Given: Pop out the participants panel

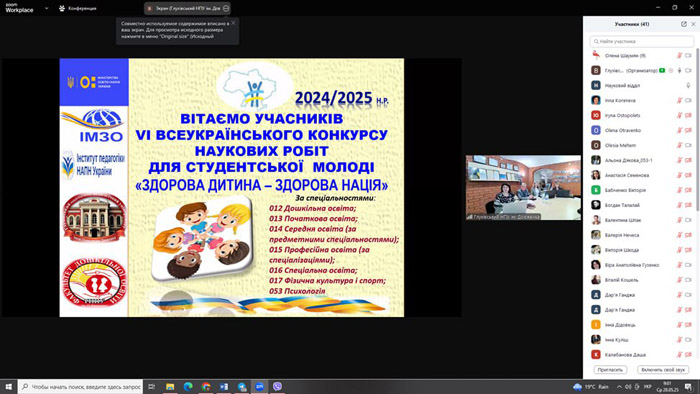Looking at the screenshot, I should point(683,24).
